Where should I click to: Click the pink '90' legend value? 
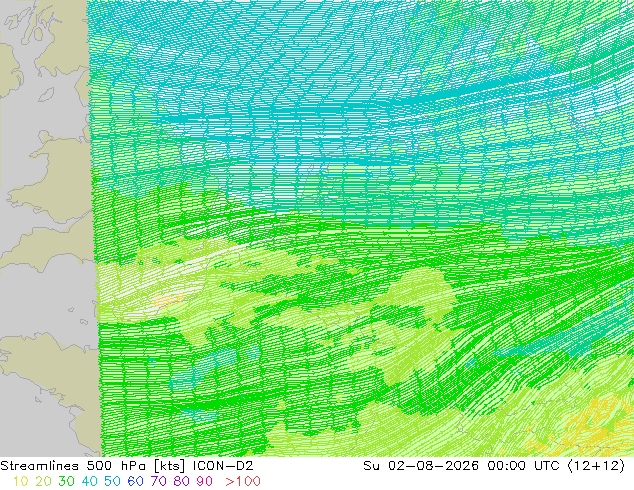coord(205,482)
